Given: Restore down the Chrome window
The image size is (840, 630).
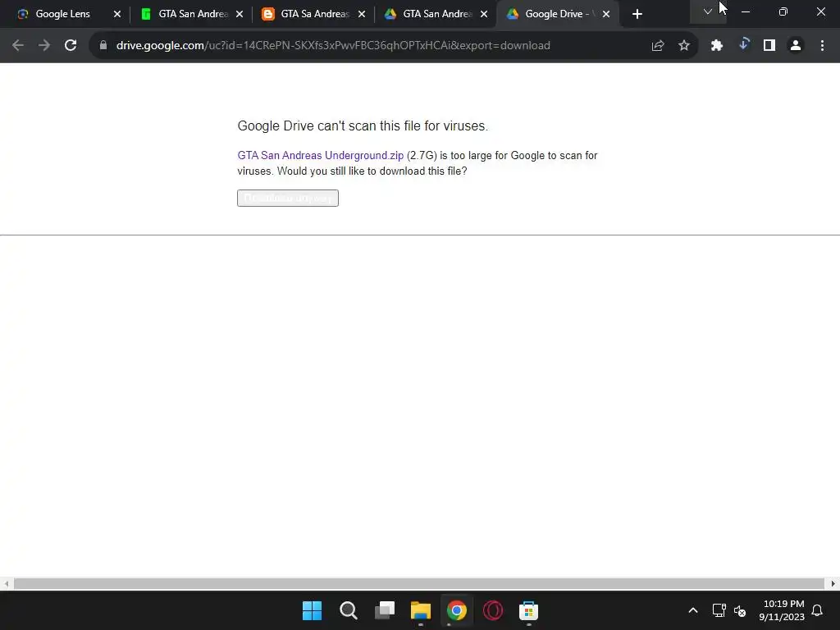Looking at the screenshot, I should click(x=783, y=11).
